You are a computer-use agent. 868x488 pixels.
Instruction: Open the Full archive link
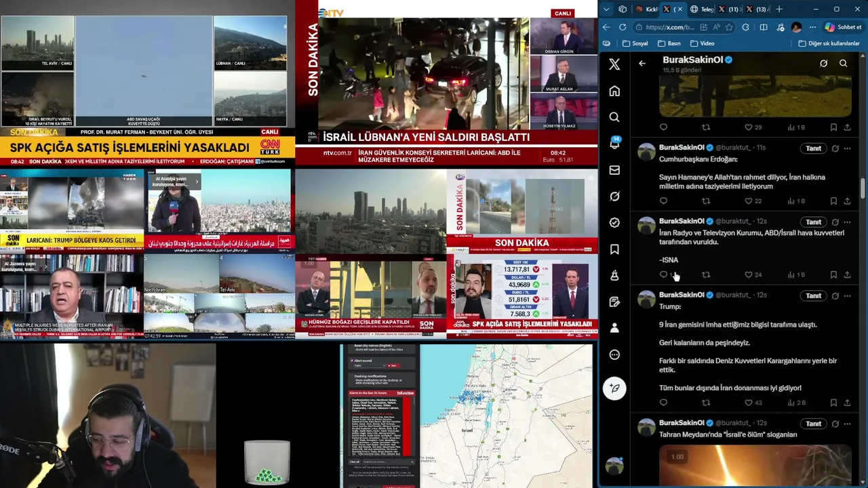click(x=405, y=393)
